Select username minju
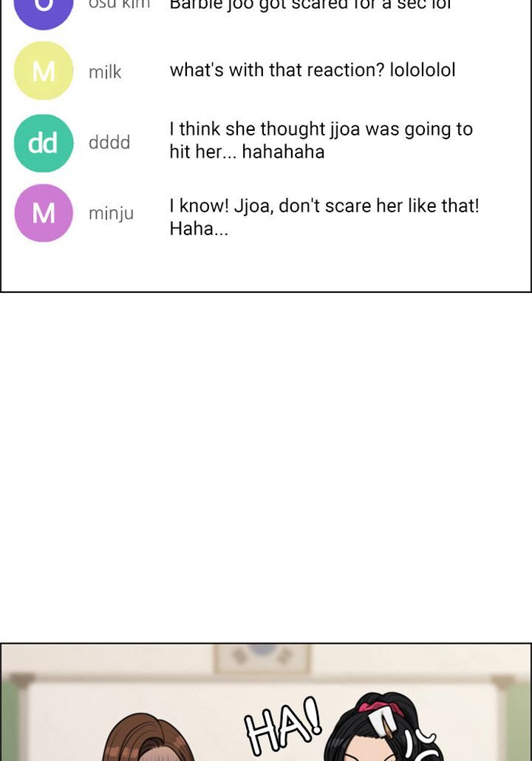This screenshot has width=532, height=761. pyautogui.click(x=111, y=214)
